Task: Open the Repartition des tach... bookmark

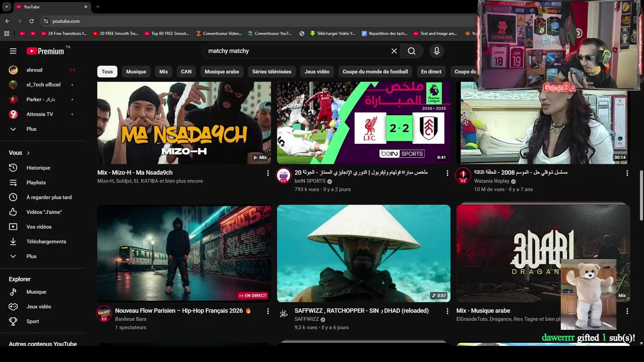Action: [384, 34]
